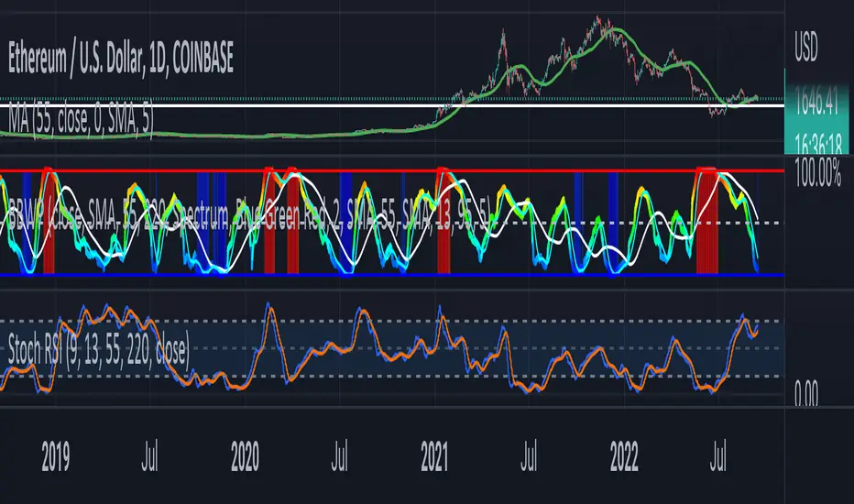The image size is (854, 504).
Task: Click the USD currency label on price axis
Action: (x=806, y=48)
